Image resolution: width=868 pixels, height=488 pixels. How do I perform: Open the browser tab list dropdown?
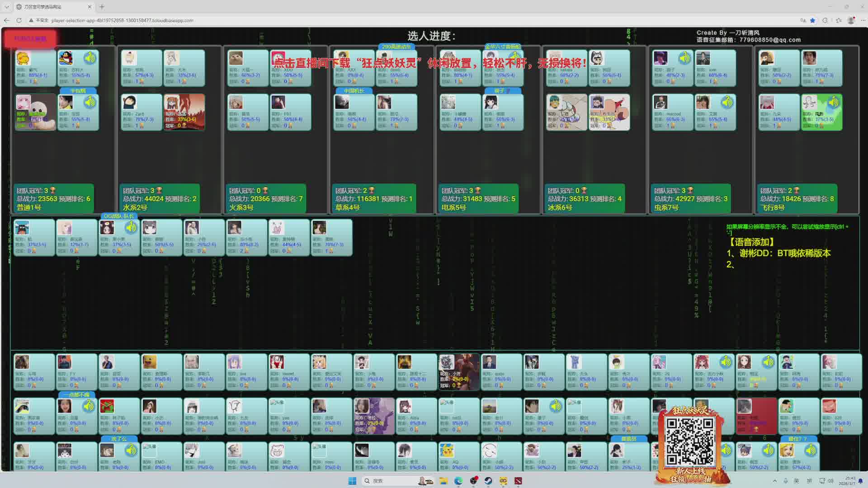[7, 7]
